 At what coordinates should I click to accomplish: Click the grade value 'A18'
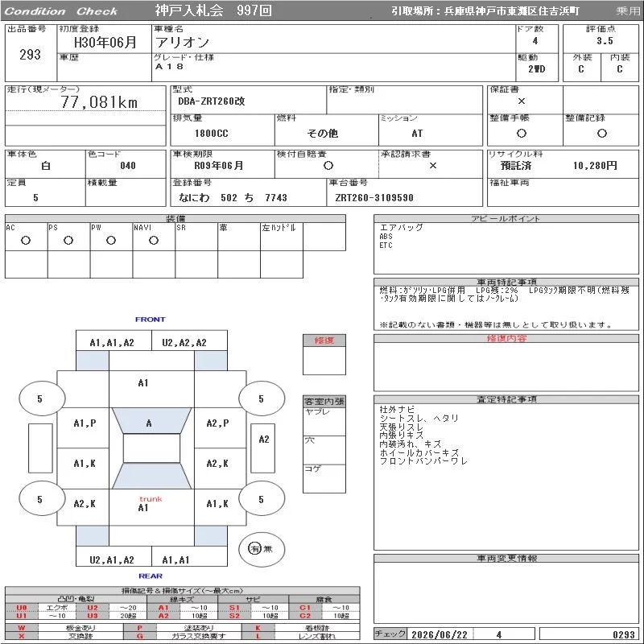point(169,66)
